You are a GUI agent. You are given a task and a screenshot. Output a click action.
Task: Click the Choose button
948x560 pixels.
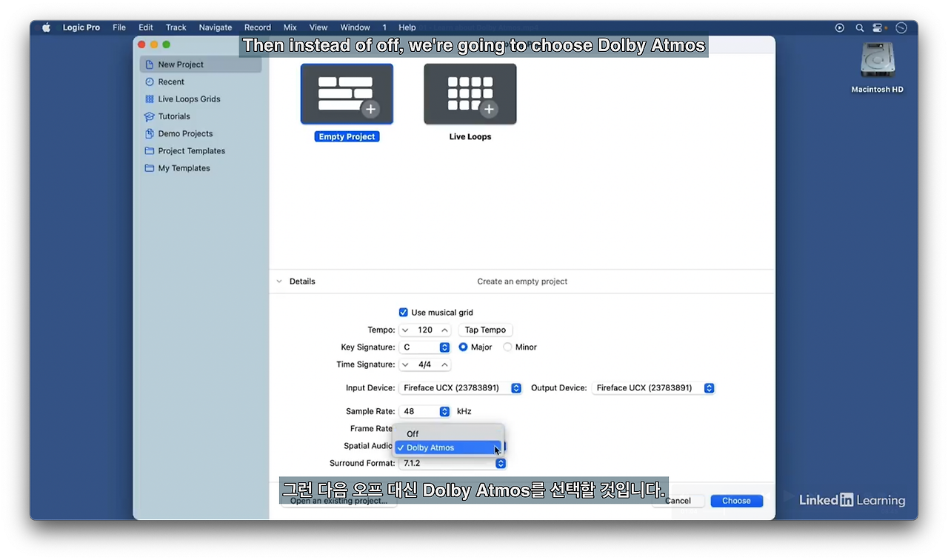coord(736,501)
